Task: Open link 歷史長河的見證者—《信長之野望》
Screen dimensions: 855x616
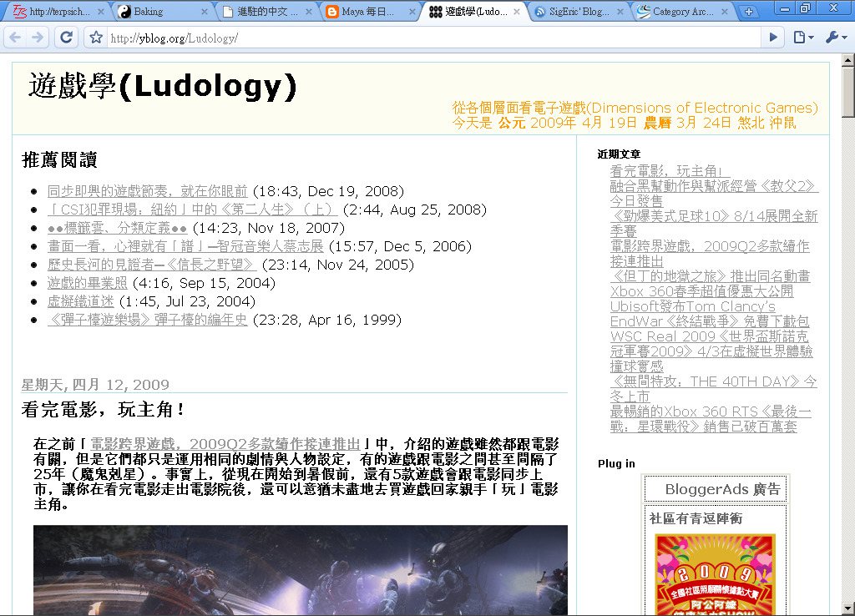Action: click(x=152, y=265)
